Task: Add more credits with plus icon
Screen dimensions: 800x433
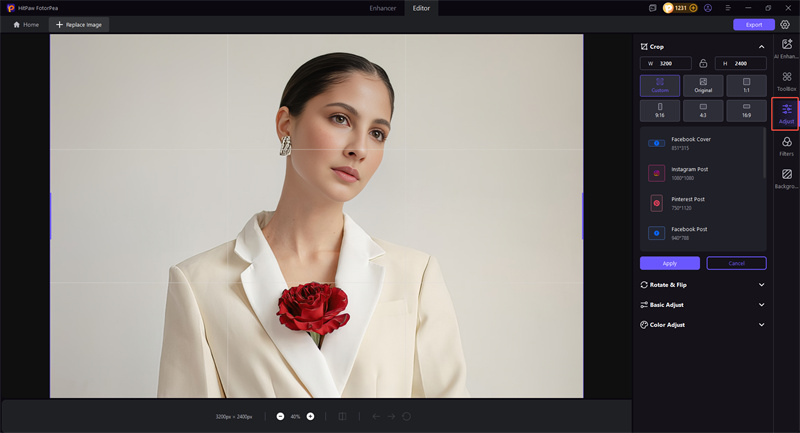Action: pyautogui.click(x=693, y=8)
